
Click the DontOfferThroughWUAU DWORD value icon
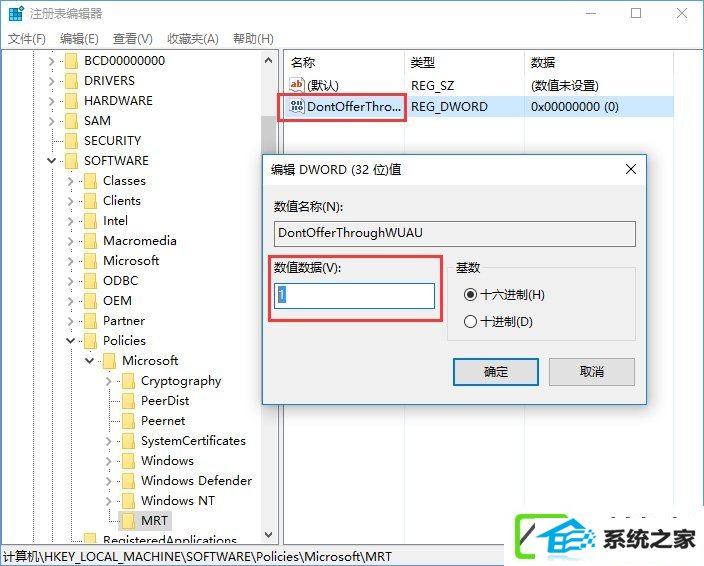tap(296, 107)
